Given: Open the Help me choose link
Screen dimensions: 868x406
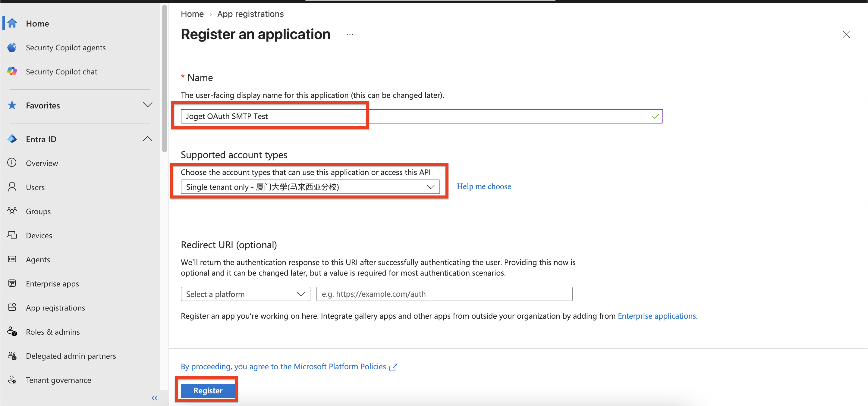Looking at the screenshot, I should [x=483, y=186].
